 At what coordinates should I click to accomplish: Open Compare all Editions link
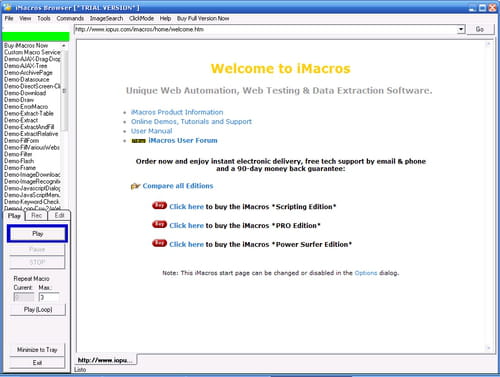pyautogui.click(x=178, y=186)
